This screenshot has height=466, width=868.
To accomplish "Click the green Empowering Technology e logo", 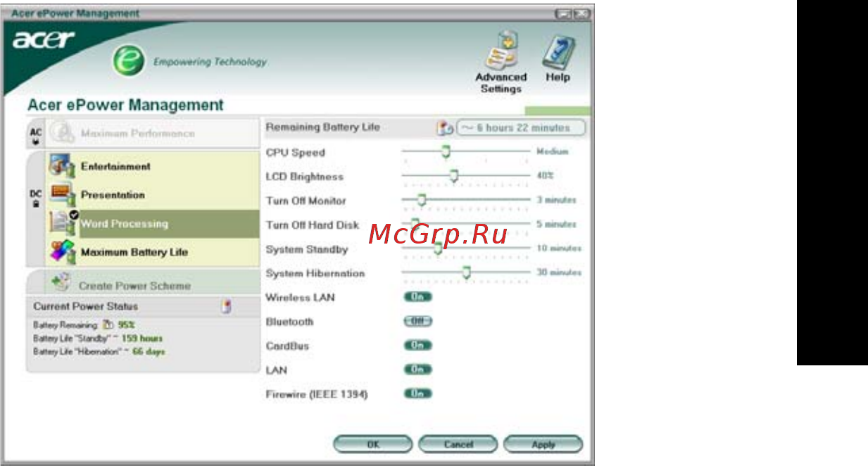I will [x=129, y=61].
